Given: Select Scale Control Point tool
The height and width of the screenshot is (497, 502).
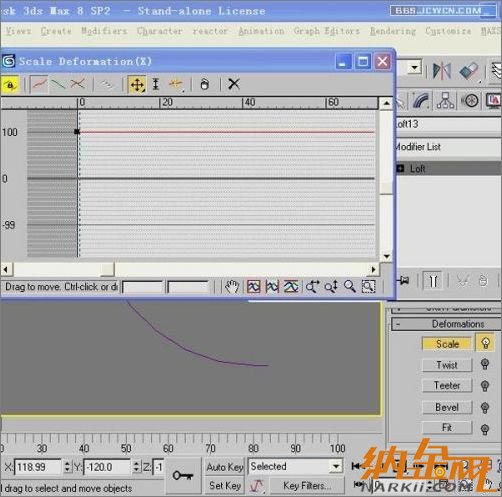Looking at the screenshot, I should point(156,84).
